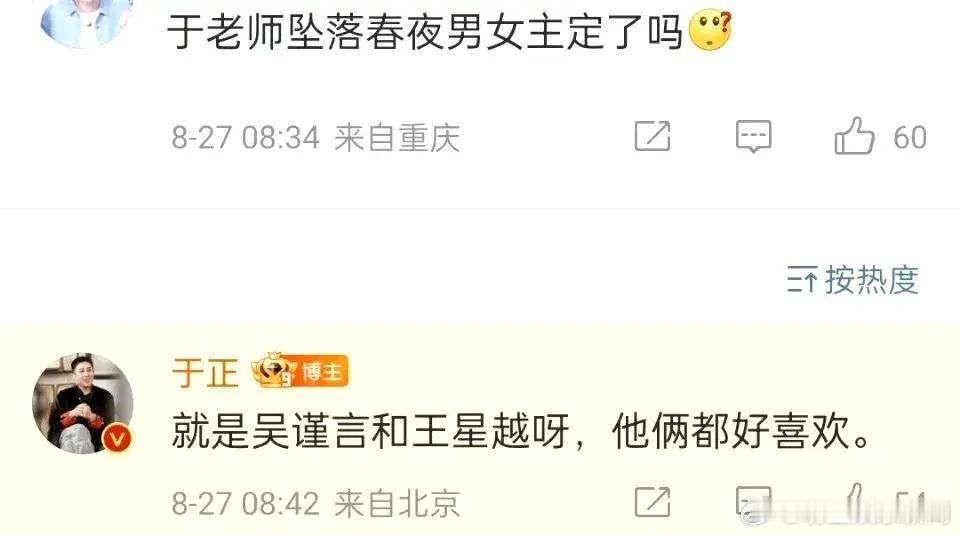
Task: Open the 按热度 sort dropdown
Action: (x=852, y=280)
